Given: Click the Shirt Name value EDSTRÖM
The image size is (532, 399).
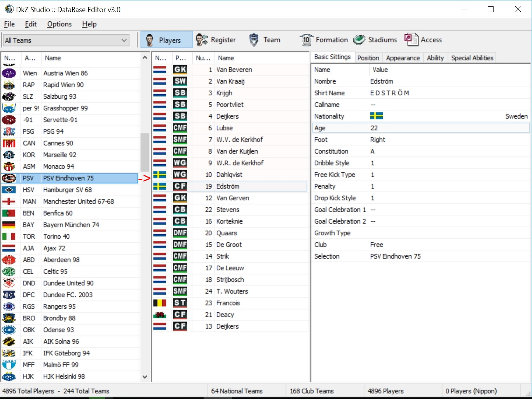Looking at the screenshot, I should 389,93.
